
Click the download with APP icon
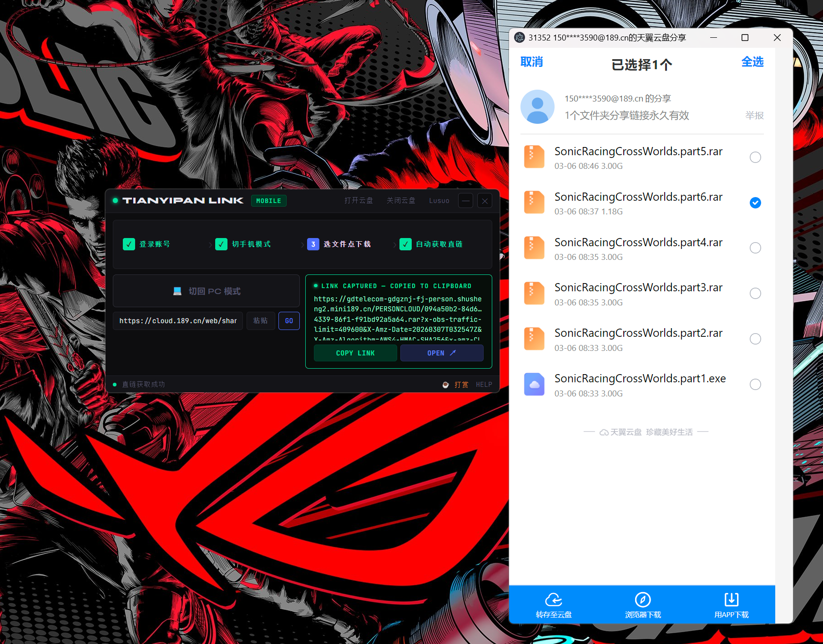coord(731,599)
